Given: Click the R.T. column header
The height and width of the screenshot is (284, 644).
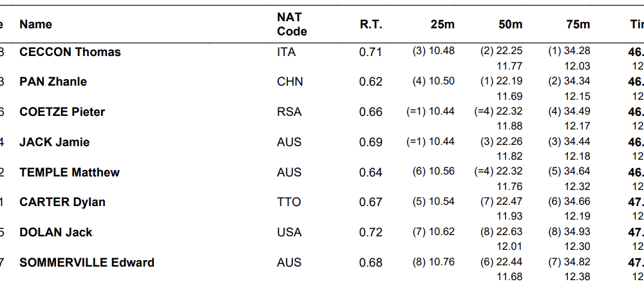Looking at the screenshot, I should pyautogui.click(x=371, y=24).
